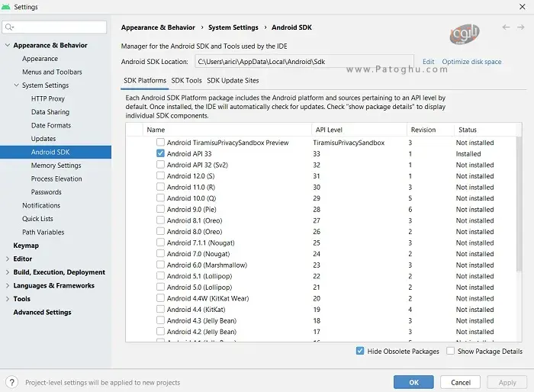Expand the Editor section
534x392 pixels.
click(x=8, y=259)
